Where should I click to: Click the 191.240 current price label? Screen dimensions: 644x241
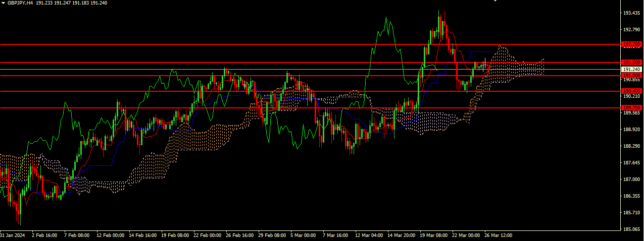(x=631, y=69)
